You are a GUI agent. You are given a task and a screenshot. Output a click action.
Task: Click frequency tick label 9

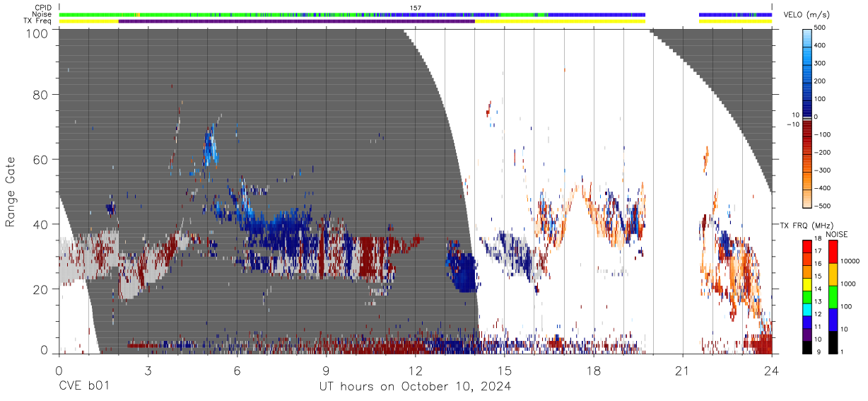click(x=820, y=351)
